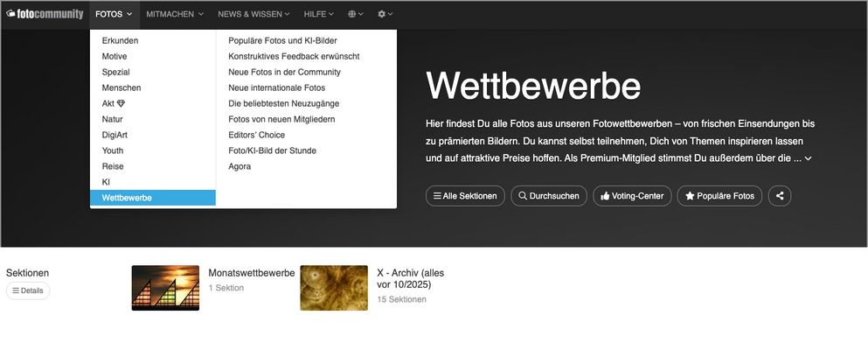Select Youth in the Fotos menu
This screenshot has height=350, width=868.
[153, 150]
